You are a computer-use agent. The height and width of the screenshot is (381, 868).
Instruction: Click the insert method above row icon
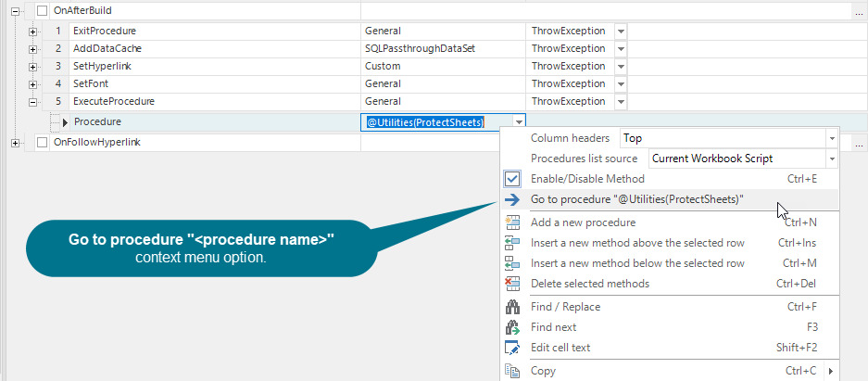click(512, 243)
